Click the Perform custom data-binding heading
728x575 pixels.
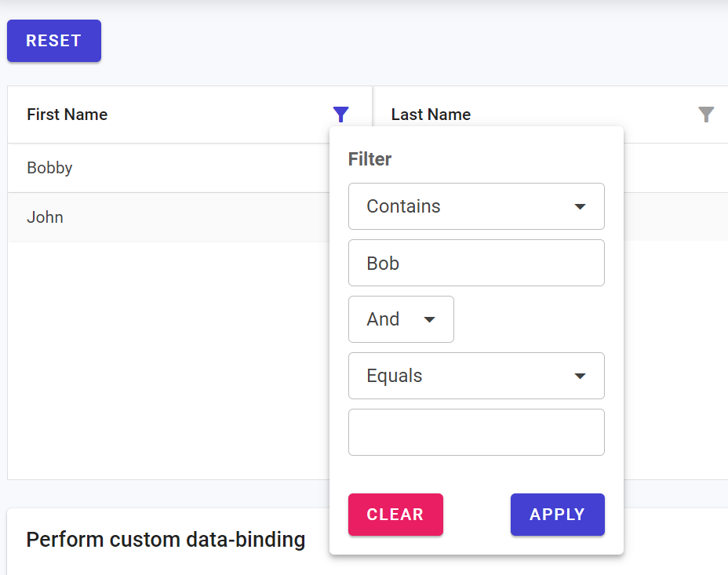[x=166, y=540]
